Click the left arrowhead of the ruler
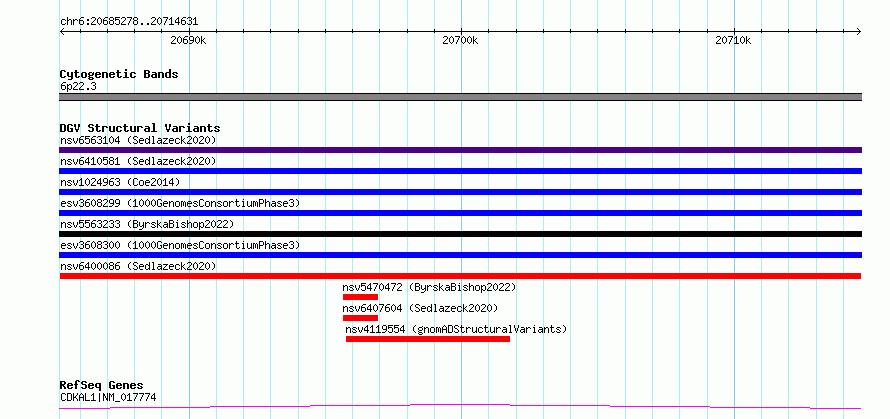Viewport: 890px width, 419px height. (62, 31)
